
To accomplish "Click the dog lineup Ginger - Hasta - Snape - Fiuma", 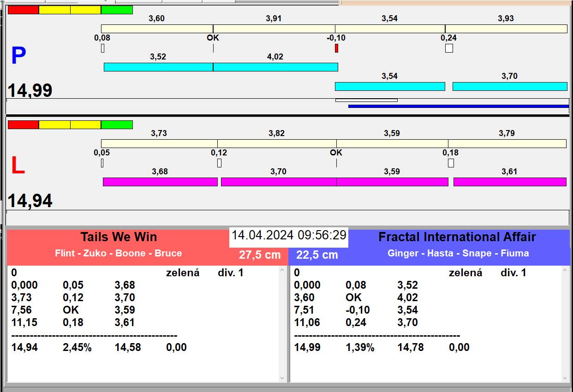I will 458,253.
